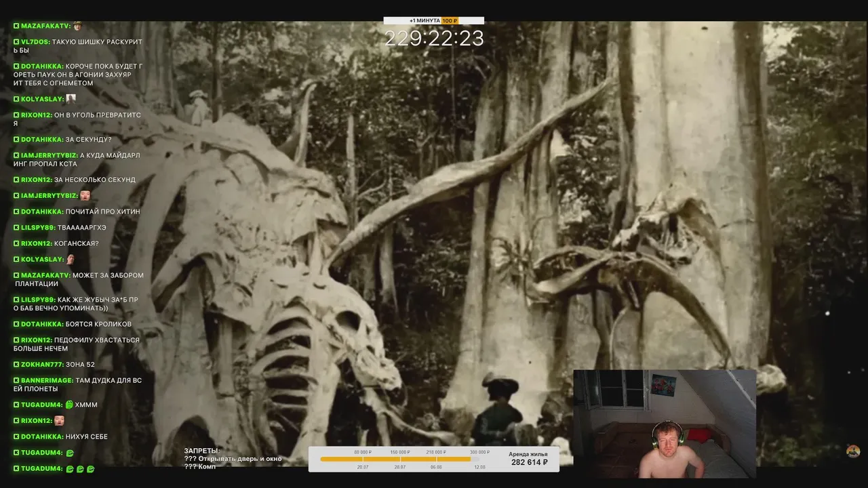Click the green badge before ZOKHAN777
The image size is (868, 488).
(16, 365)
